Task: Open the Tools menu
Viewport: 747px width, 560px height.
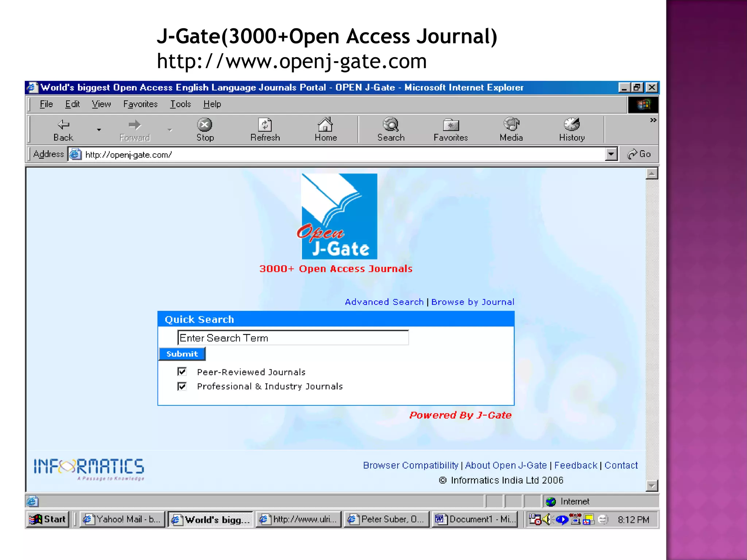Action: click(x=181, y=104)
